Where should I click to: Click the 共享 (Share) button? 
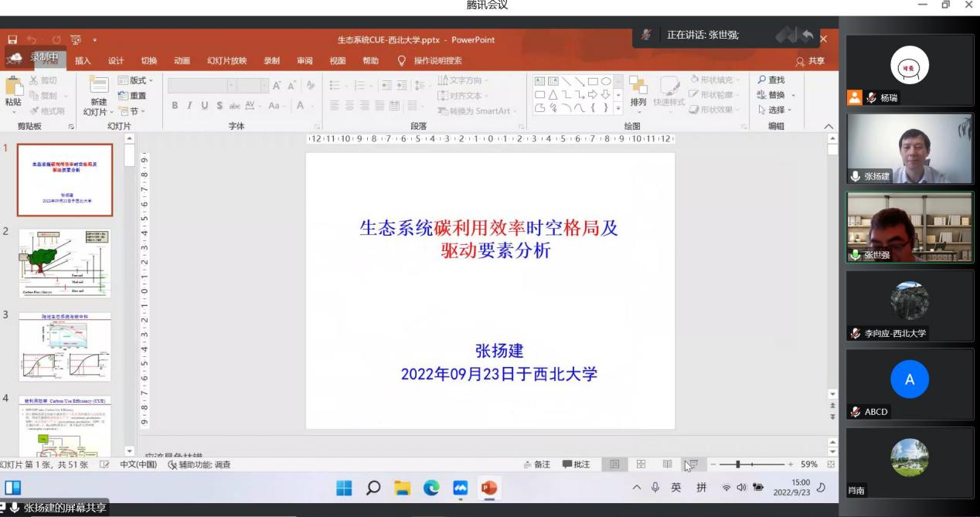tap(810, 61)
